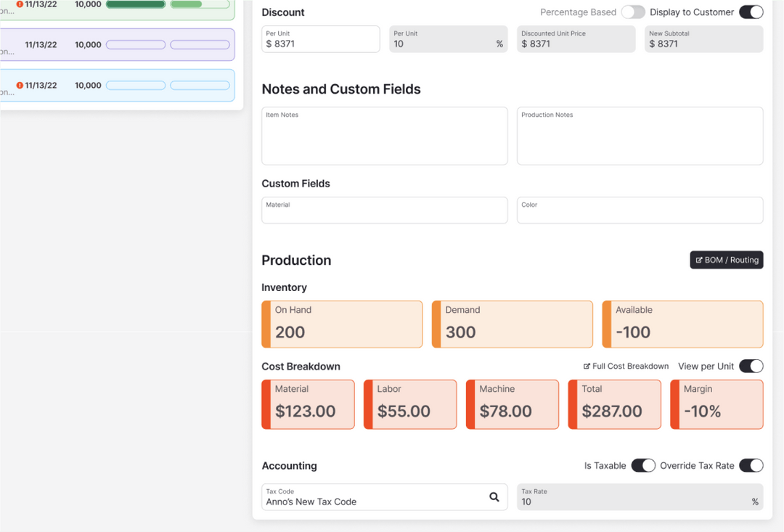Toggle the Percentage Based switch

point(633,12)
